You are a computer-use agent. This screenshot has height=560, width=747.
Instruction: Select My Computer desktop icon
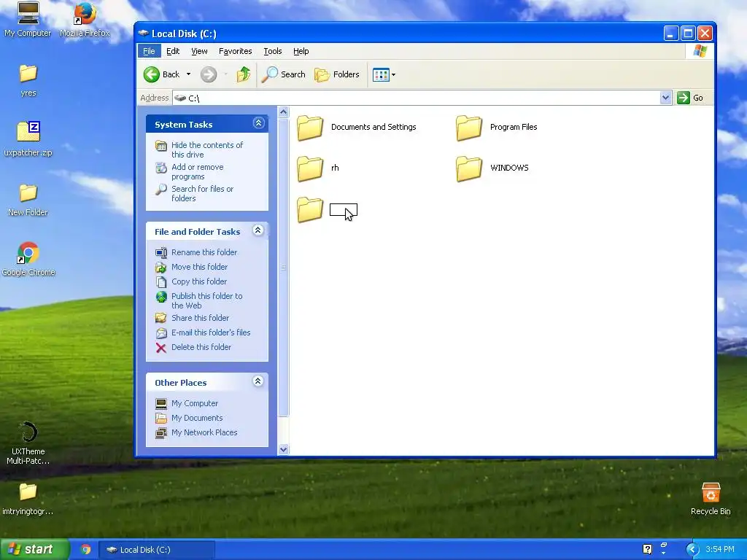pos(28,20)
